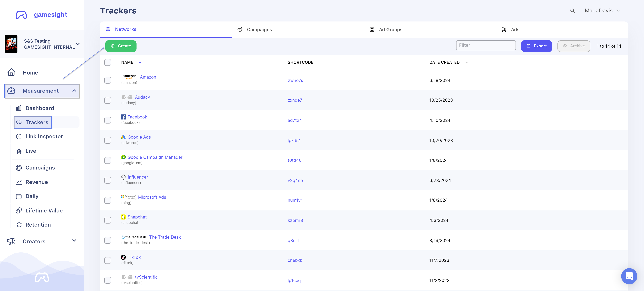Check the Microsoft Ads row checkbox
This screenshot has height=291, width=644.
108,200
